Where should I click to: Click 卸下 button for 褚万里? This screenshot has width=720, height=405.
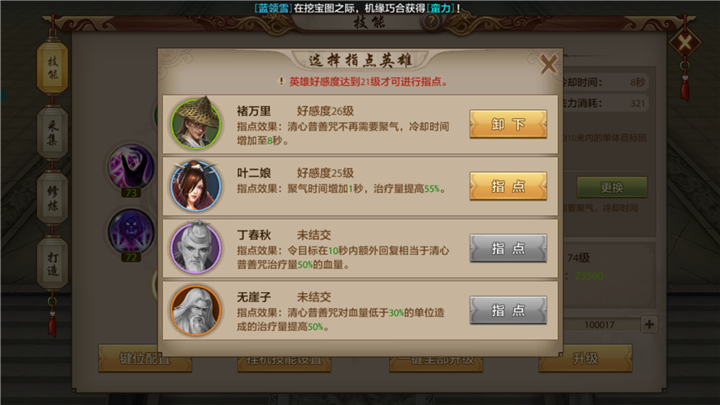(508, 124)
